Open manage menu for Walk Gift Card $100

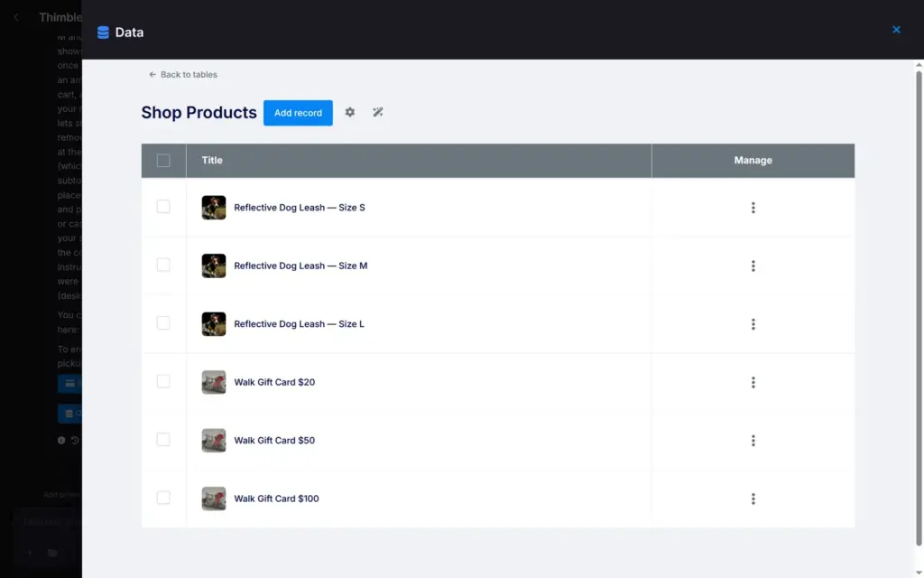click(x=753, y=499)
